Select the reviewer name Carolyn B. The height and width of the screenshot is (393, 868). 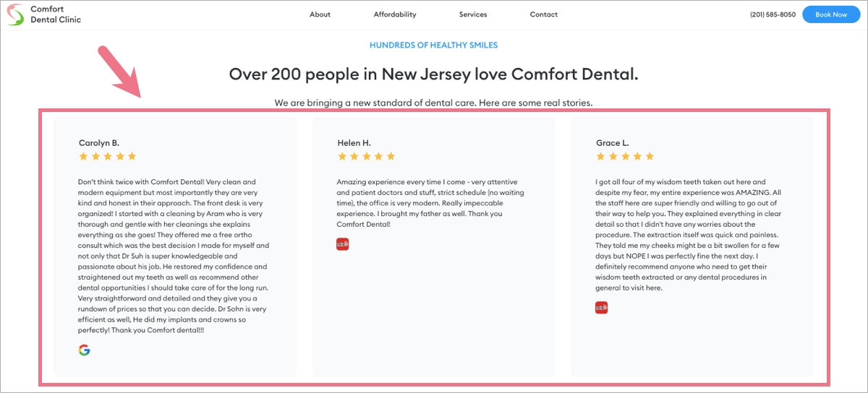[99, 143]
